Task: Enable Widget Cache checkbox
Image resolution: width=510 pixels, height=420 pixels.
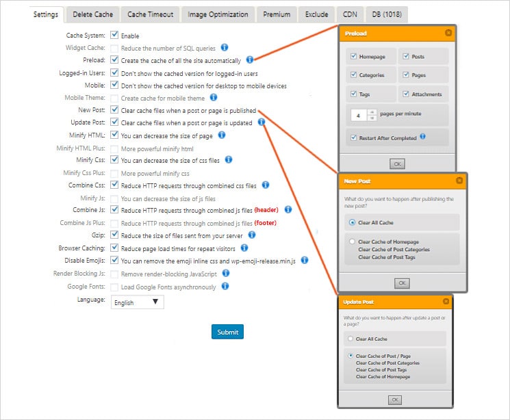Action: click(x=114, y=49)
